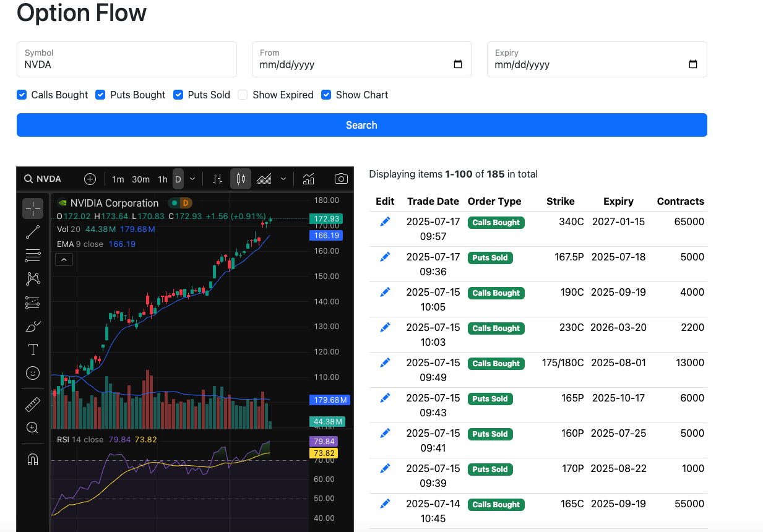Click the blue Search button
This screenshot has height=532, width=763.
[361, 125]
